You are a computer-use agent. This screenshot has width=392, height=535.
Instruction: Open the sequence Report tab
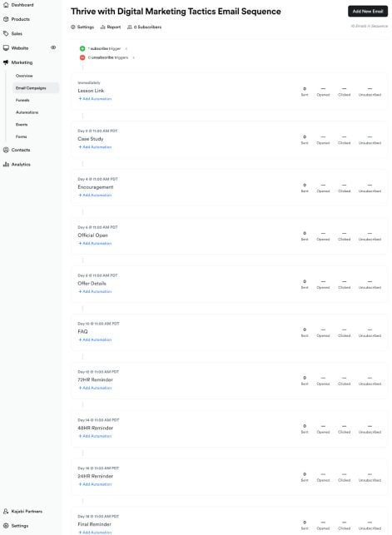[x=111, y=27]
